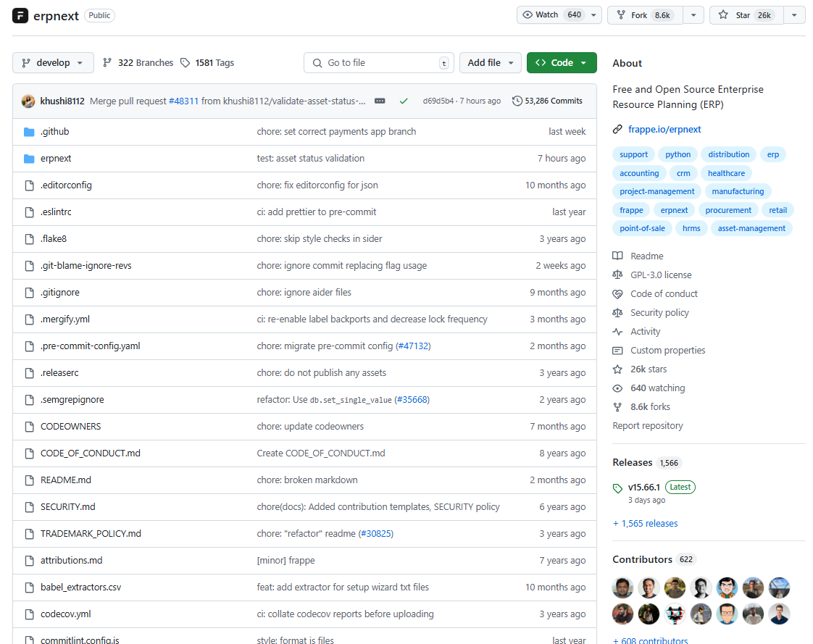Click the file icon beside CODEOWNERS
Image resolution: width=813 pixels, height=644 pixels.
click(x=30, y=427)
